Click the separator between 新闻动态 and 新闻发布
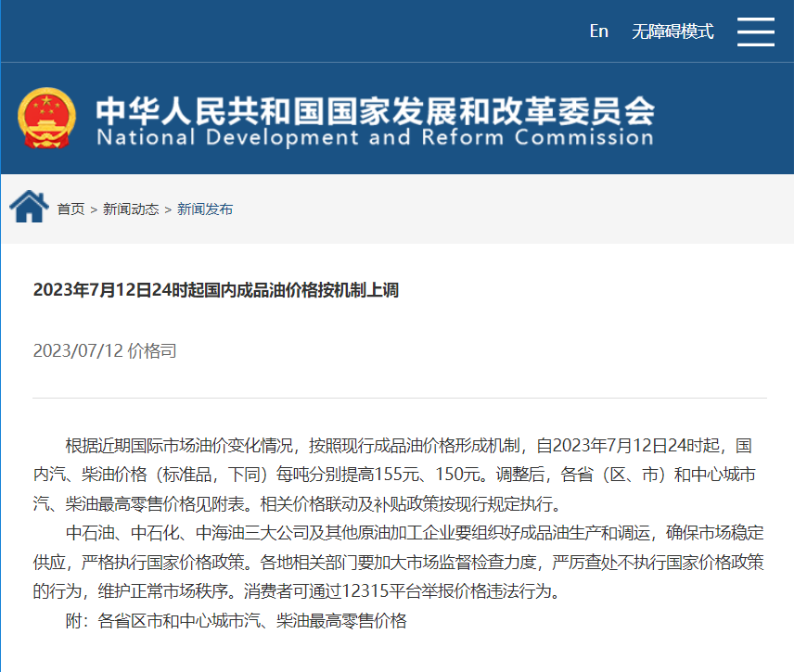 click(168, 209)
